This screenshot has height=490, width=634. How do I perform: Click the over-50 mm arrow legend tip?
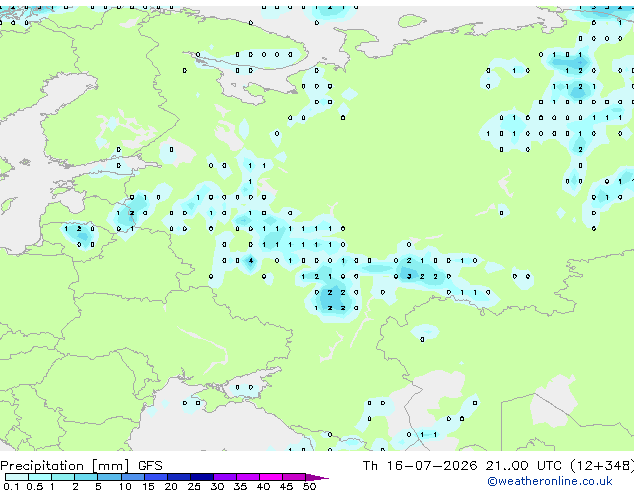pyautogui.click(x=317, y=477)
